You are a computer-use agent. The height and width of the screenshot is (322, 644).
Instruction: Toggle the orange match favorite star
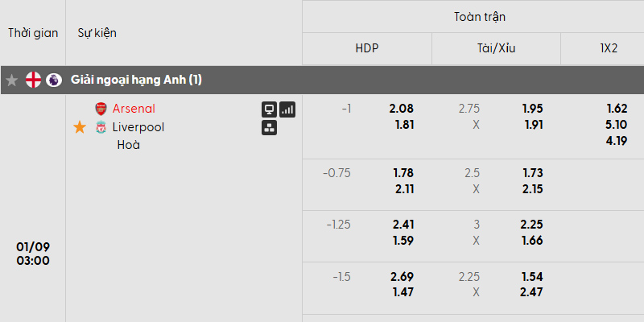pyautogui.click(x=79, y=127)
